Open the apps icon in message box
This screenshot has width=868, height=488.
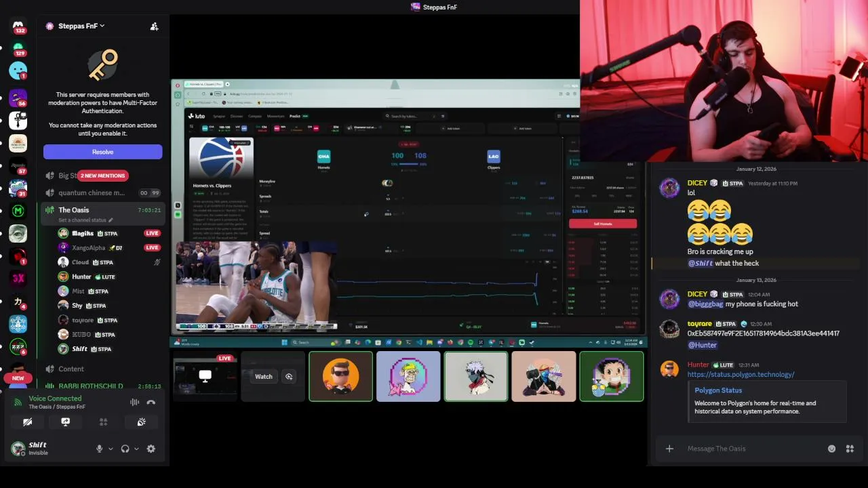(850, 449)
